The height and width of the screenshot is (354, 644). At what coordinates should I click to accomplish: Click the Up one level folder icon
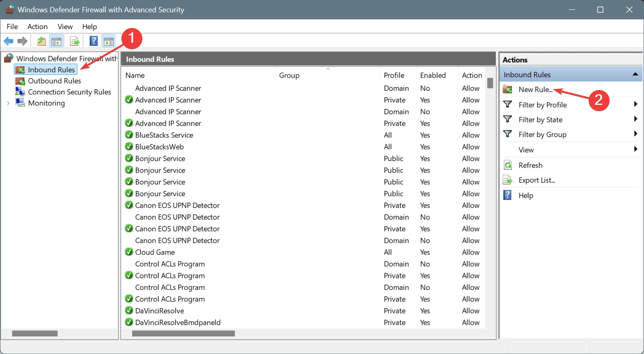tap(41, 41)
